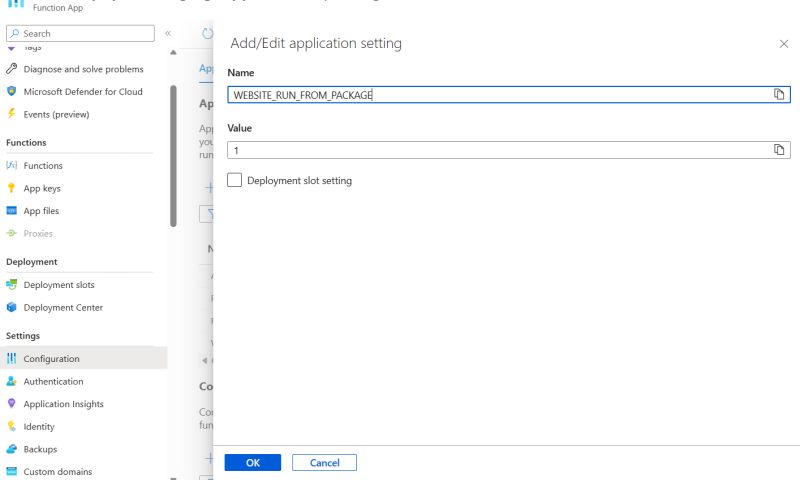Click the Microsoft Defender for Cloud shield icon
This screenshot has width=800, height=480.
click(x=11, y=91)
